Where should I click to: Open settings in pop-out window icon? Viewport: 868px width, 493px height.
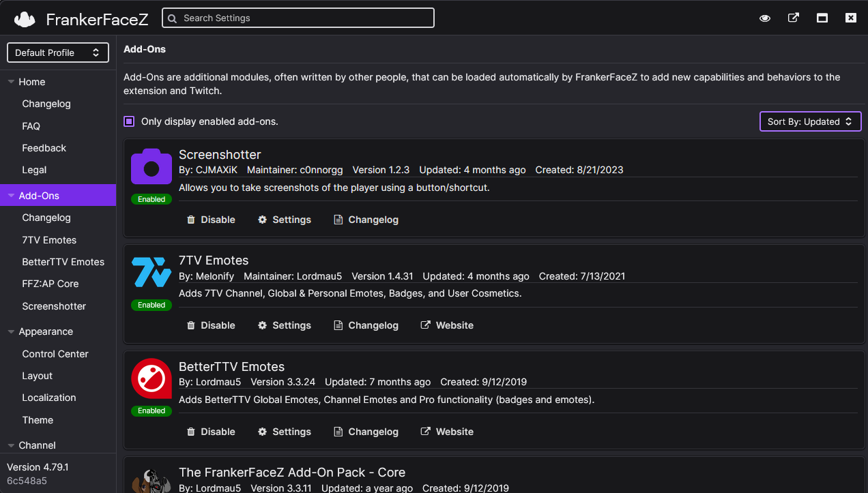coord(794,18)
